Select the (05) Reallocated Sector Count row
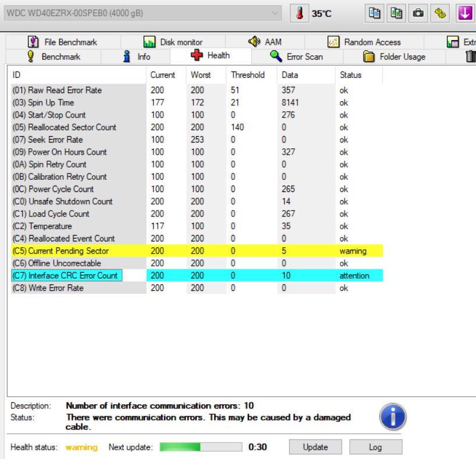 [197, 127]
